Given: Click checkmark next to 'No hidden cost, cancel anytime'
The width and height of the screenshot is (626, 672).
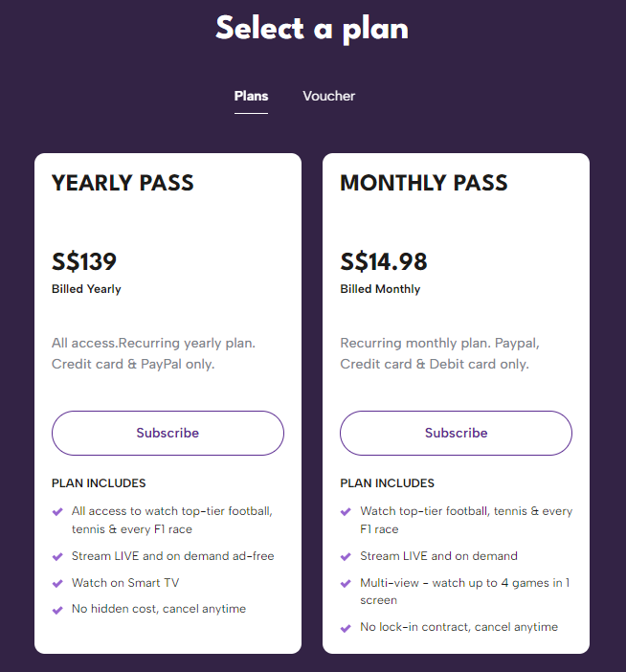Looking at the screenshot, I should tap(58, 609).
